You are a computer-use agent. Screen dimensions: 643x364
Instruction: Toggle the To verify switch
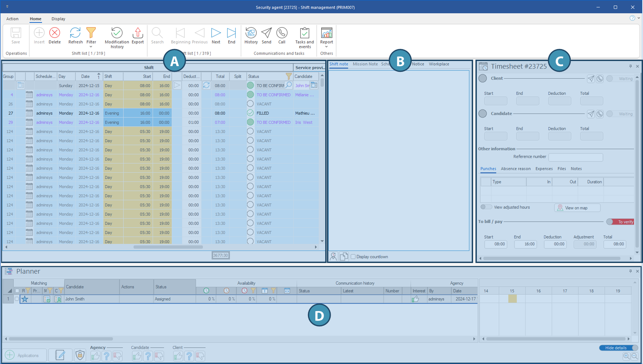click(x=620, y=222)
